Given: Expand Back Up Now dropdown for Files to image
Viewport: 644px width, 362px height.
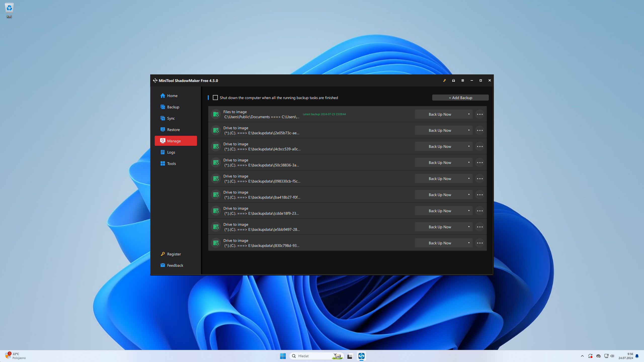Looking at the screenshot, I should tap(469, 114).
